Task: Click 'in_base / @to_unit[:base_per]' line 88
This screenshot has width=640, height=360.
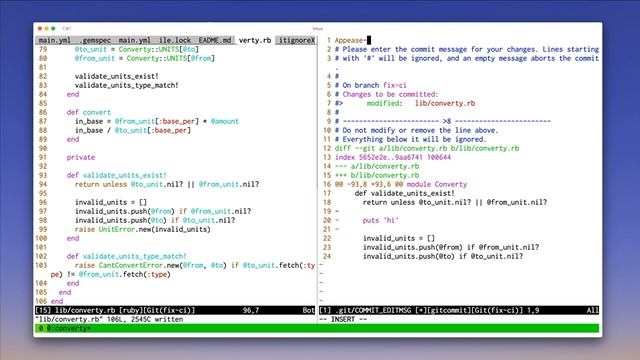Action: tap(133, 130)
